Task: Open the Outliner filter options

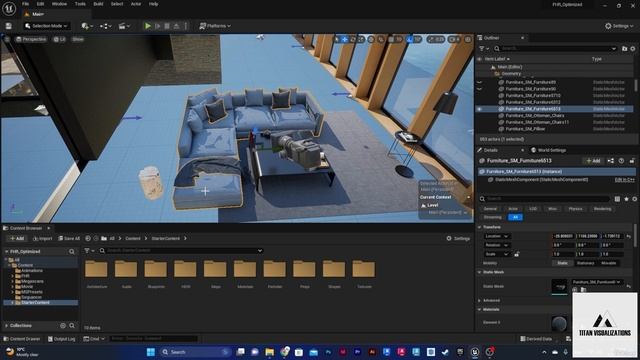Action: pyautogui.click(x=483, y=49)
